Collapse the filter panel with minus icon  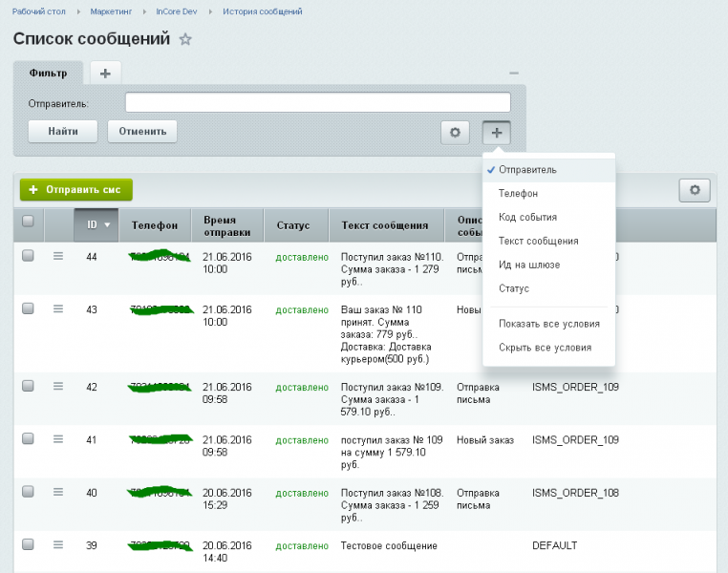(x=514, y=74)
